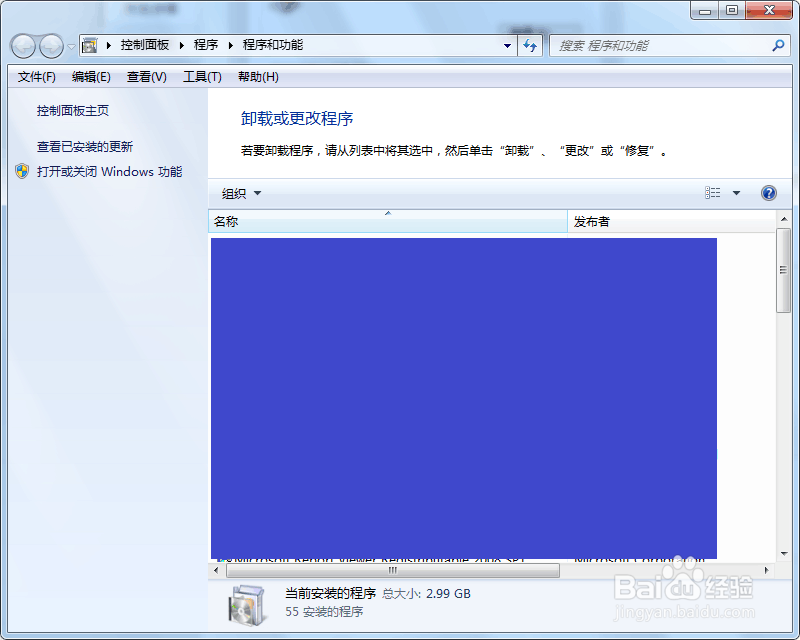The image size is (800, 640).
Task: Open the 帮助(H) menu
Action: pos(258,77)
